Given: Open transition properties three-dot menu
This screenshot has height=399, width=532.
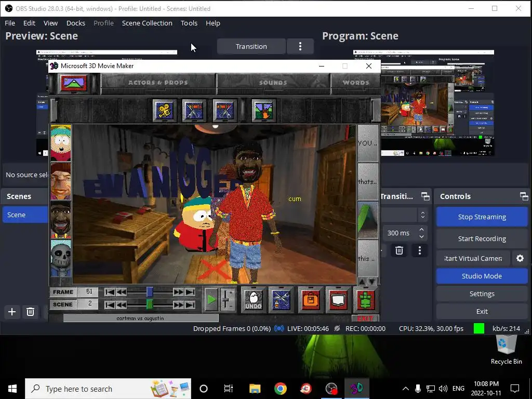Looking at the screenshot, I should pos(420,250).
